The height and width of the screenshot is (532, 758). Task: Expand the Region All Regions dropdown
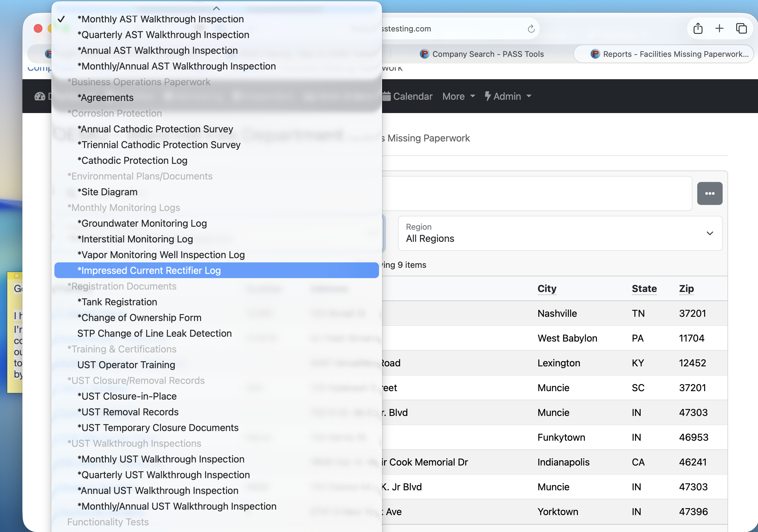(x=560, y=233)
